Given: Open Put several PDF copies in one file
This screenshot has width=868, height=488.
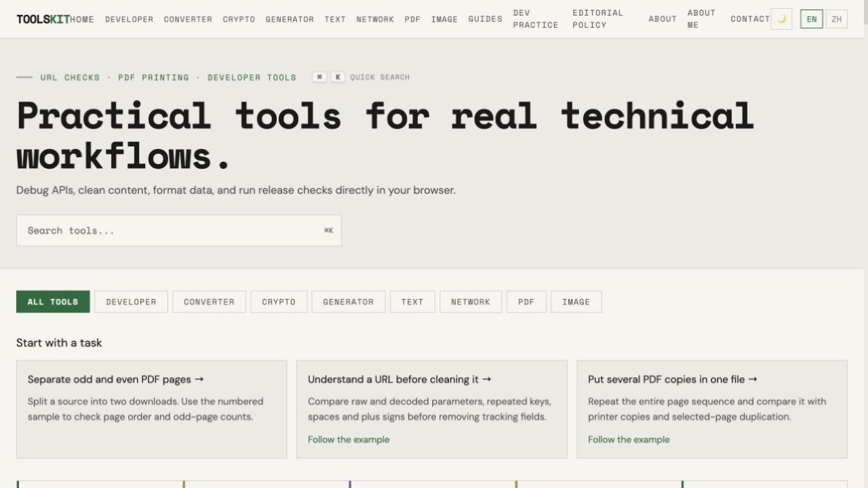Looking at the screenshot, I should click(673, 380).
